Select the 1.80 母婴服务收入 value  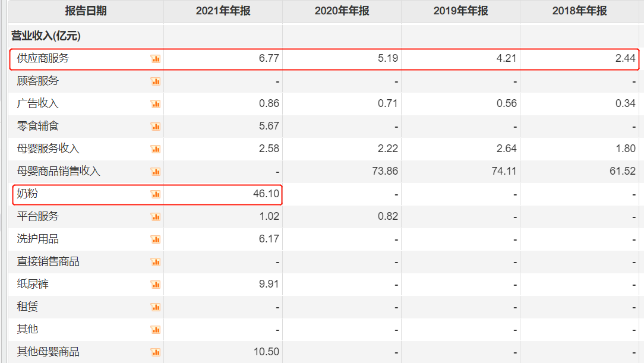coord(625,149)
